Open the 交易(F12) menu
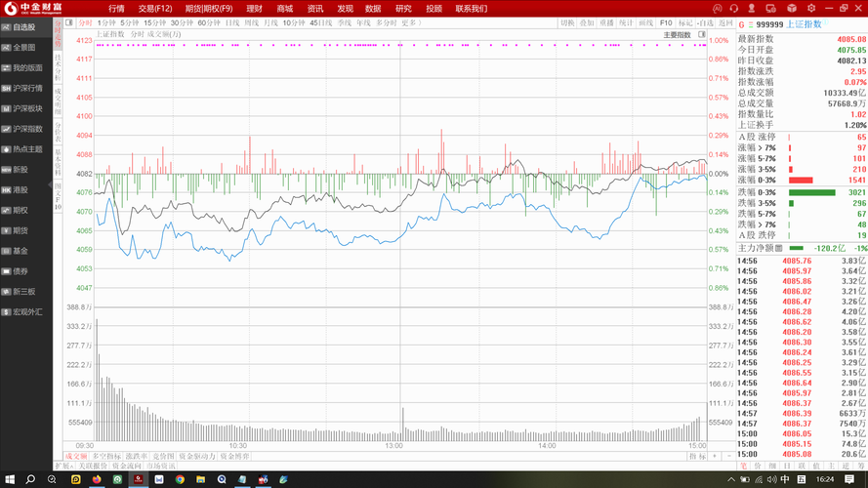868x488 pixels. point(155,8)
